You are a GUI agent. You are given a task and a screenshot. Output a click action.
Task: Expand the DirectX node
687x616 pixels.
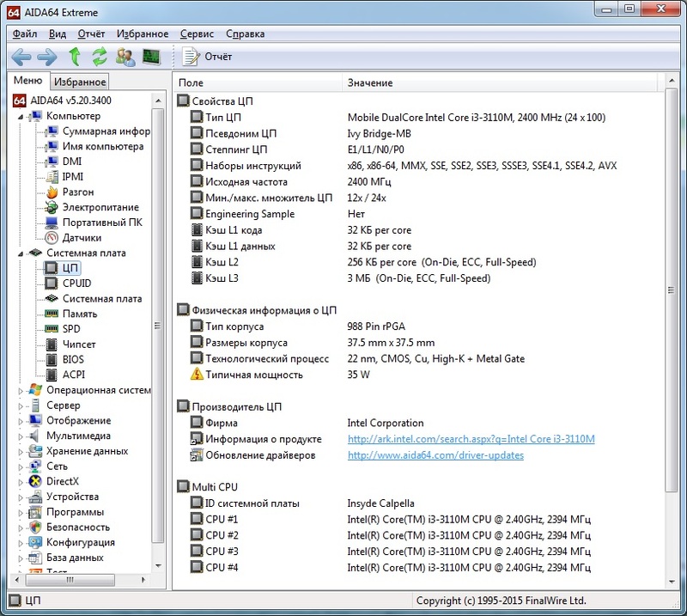tap(21, 482)
